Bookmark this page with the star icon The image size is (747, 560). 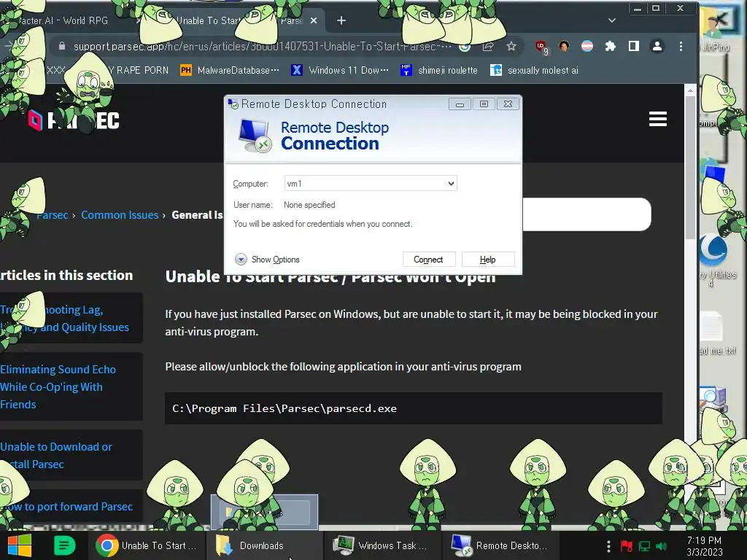point(511,46)
